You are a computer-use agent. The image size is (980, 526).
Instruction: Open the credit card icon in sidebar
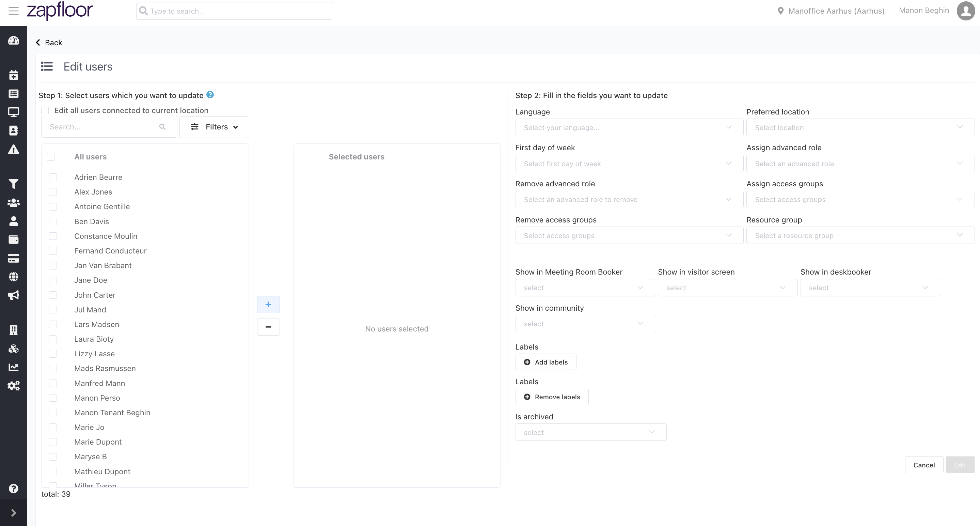point(14,258)
